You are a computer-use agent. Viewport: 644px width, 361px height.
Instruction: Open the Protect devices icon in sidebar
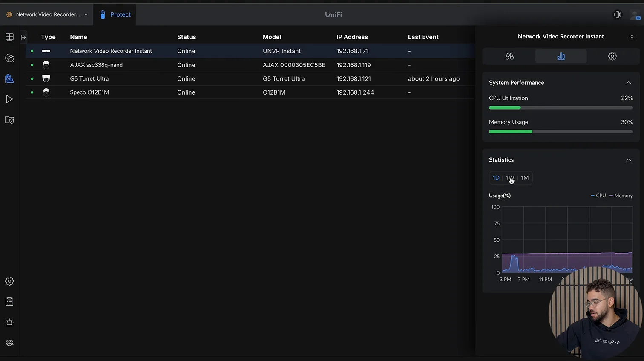click(9, 78)
